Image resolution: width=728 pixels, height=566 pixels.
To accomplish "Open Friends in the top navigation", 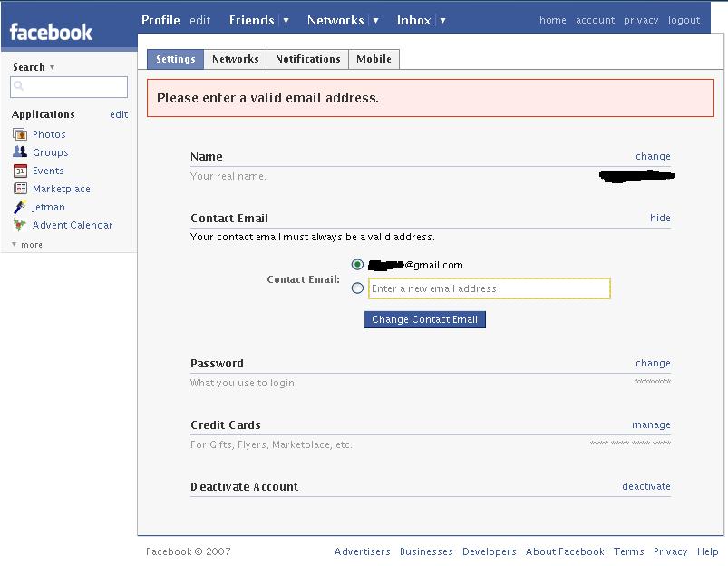I will pos(252,21).
